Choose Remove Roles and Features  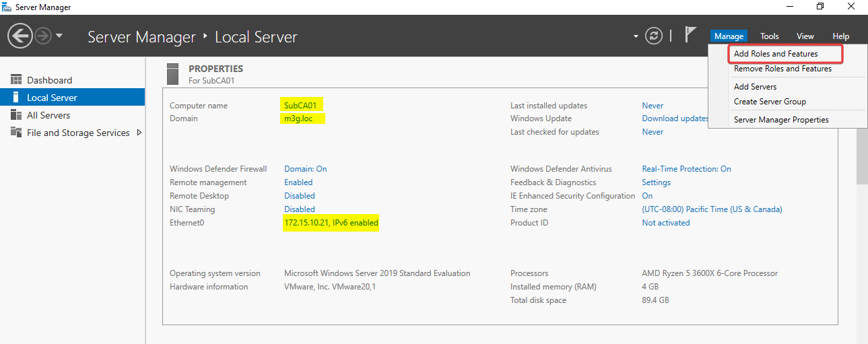(782, 69)
